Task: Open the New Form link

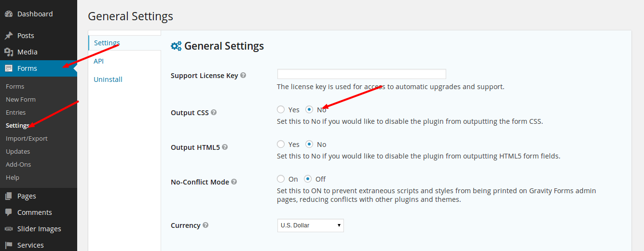Action: (x=21, y=100)
